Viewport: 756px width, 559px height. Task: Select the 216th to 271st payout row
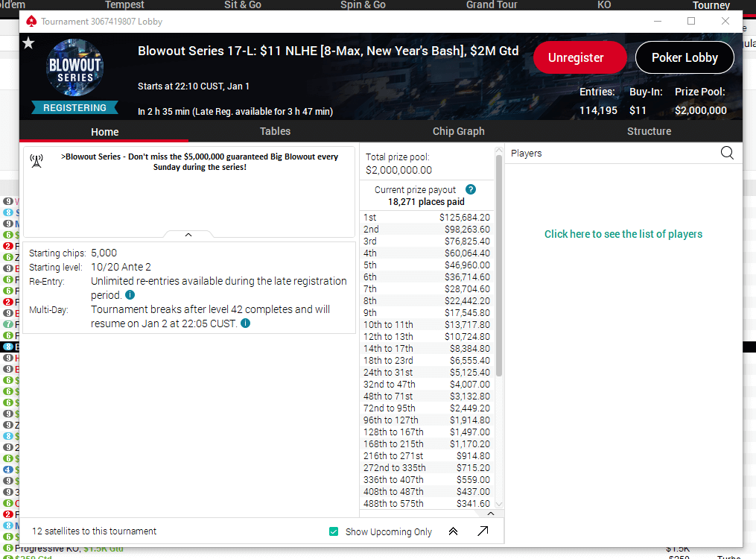(427, 456)
